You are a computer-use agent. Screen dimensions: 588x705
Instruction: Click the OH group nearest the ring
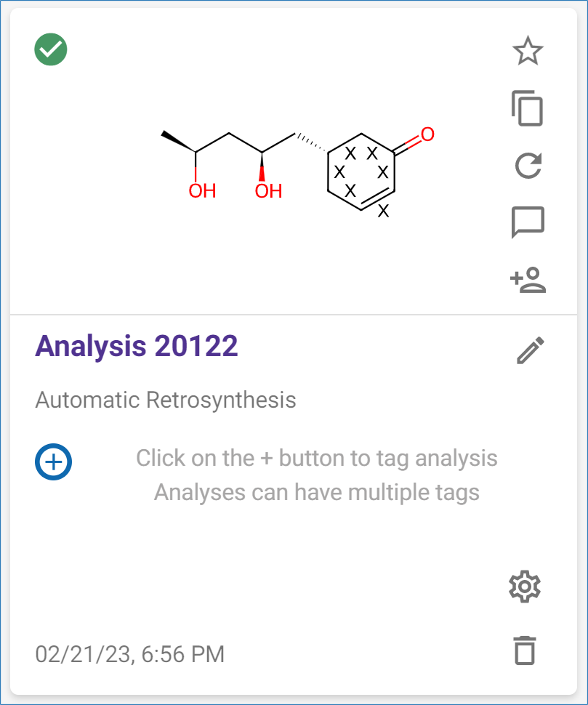[x=268, y=191]
